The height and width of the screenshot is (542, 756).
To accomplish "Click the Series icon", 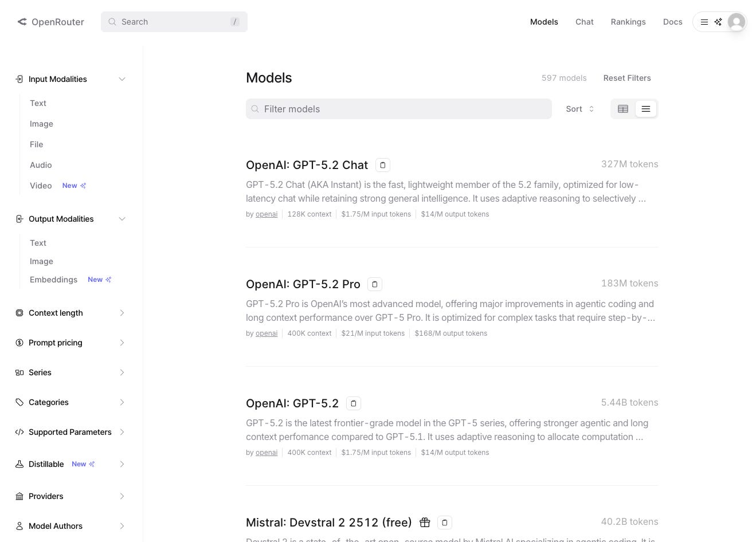I will point(19,372).
